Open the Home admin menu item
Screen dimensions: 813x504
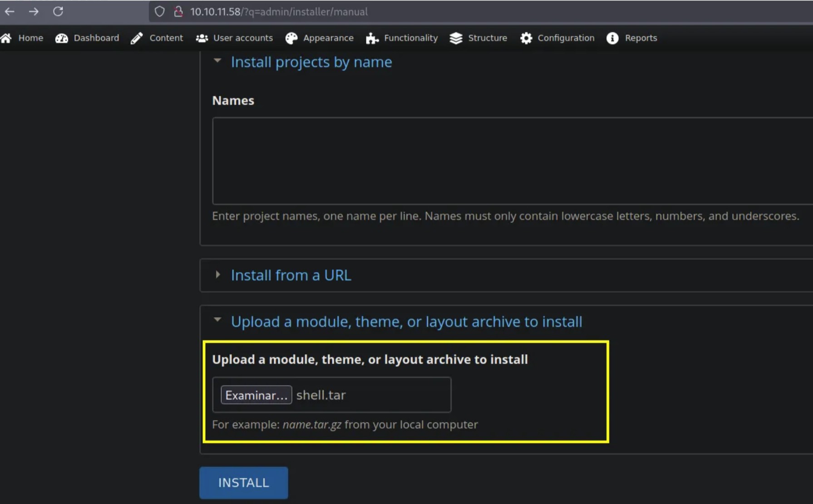click(30, 38)
